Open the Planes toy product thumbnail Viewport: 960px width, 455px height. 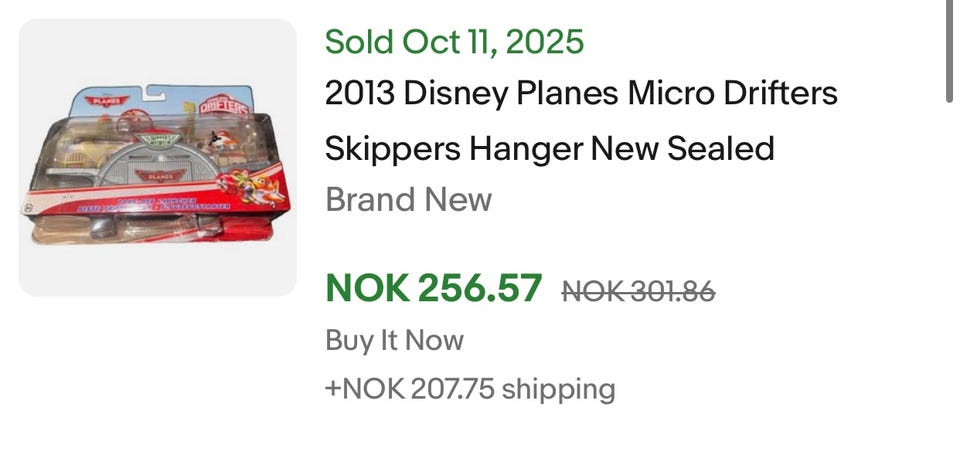click(x=158, y=158)
